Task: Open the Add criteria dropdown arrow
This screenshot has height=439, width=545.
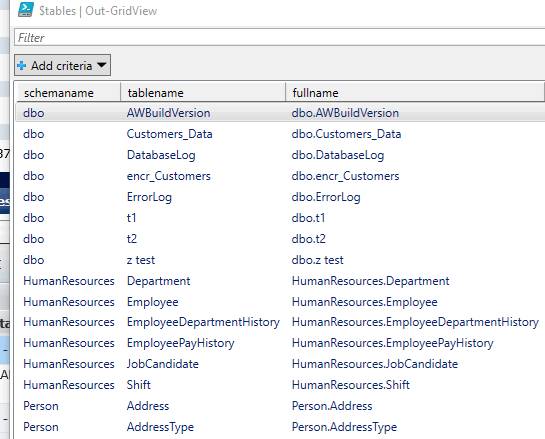Action: (101, 65)
